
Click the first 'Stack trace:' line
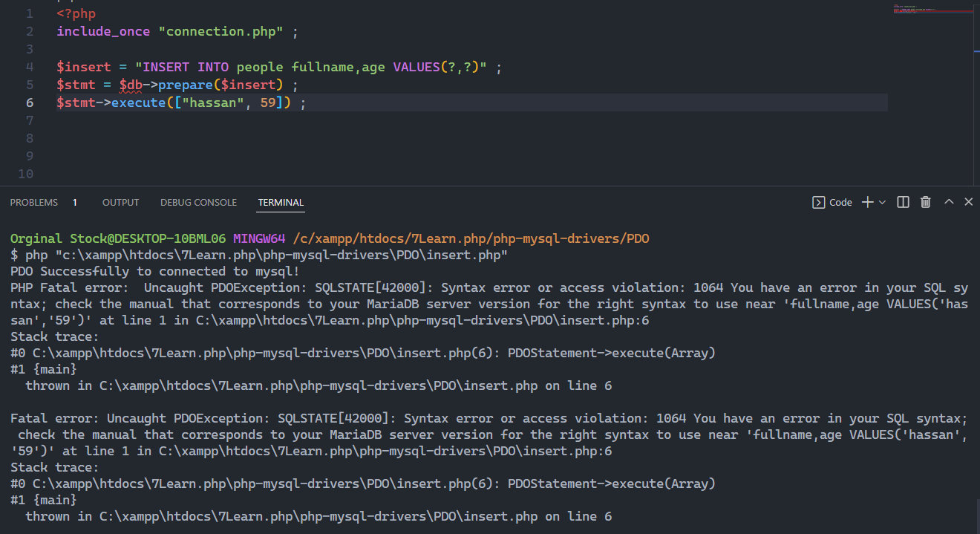tap(55, 336)
